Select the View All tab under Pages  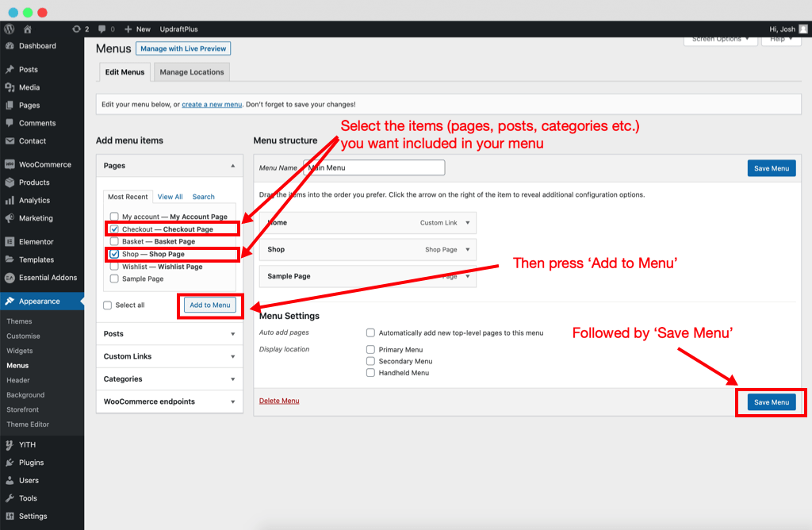[x=170, y=196]
